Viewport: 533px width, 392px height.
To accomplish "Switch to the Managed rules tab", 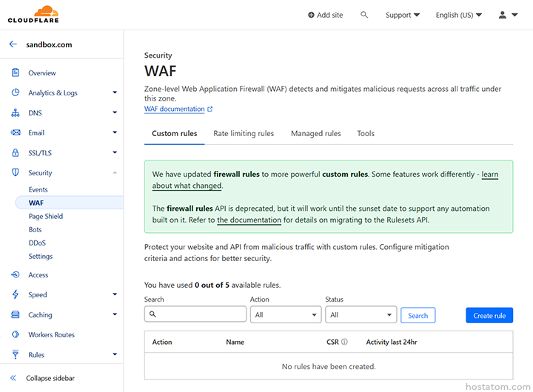I will tap(315, 134).
